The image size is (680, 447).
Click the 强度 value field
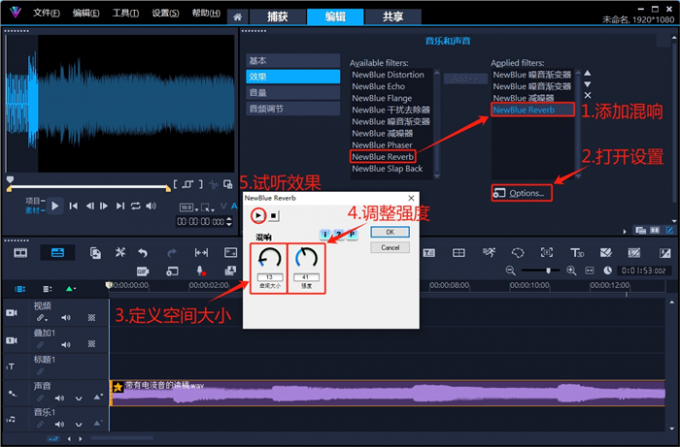pos(306,277)
